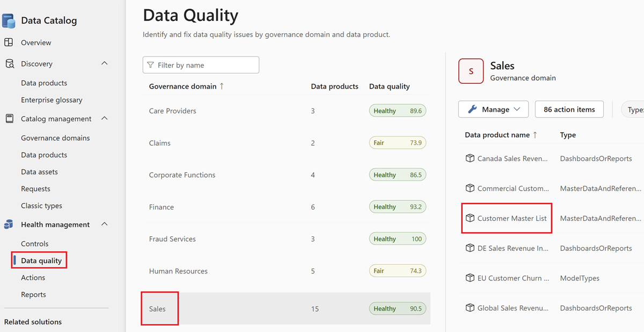The height and width of the screenshot is (332, 644).
Task: Open Canada Sales Reven... data product
Action: tap(513, 158)
